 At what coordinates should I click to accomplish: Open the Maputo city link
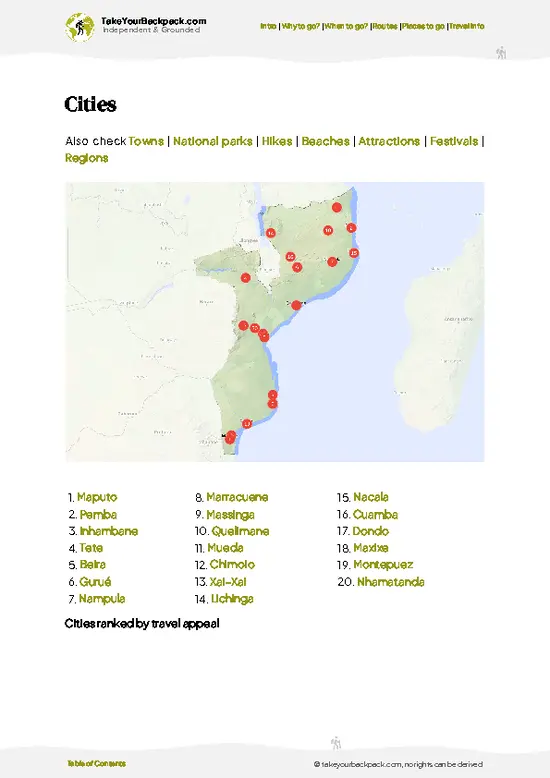coord(97,497)
